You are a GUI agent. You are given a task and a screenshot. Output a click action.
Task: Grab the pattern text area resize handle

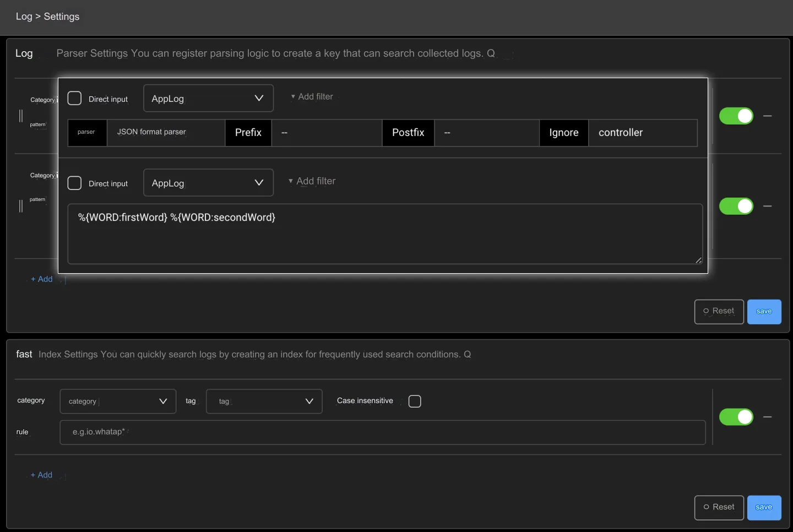click(698, 260)
